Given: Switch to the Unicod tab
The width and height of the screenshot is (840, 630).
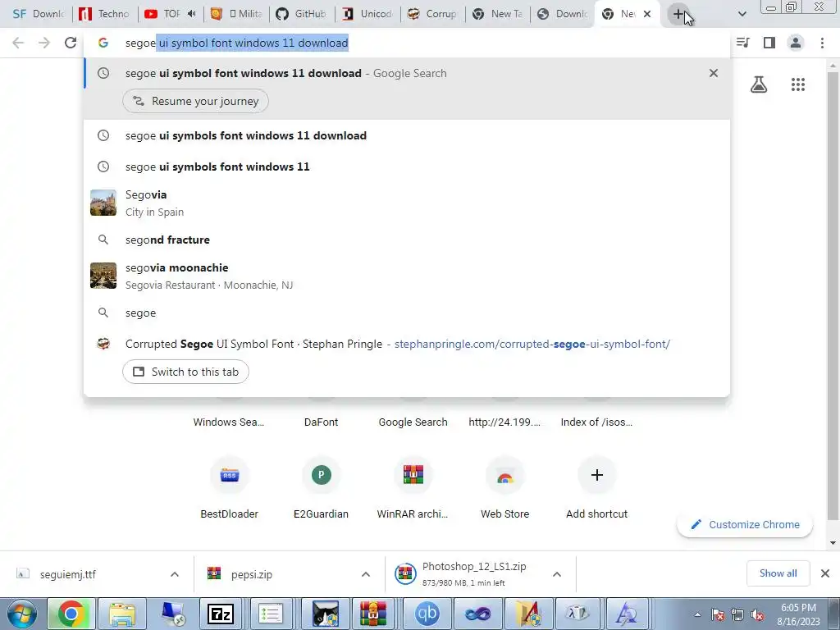Looking at the screenshot, I should (368, 14).
